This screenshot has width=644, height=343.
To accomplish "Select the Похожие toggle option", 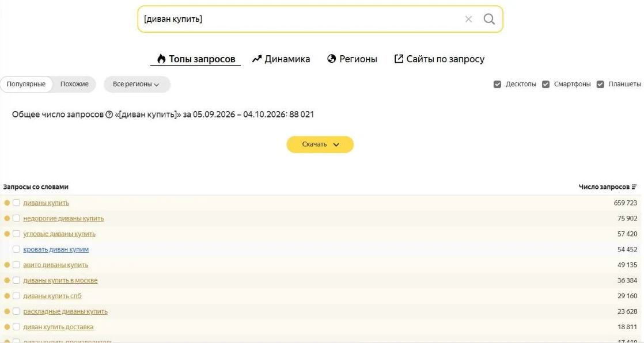I will (74, 84).
